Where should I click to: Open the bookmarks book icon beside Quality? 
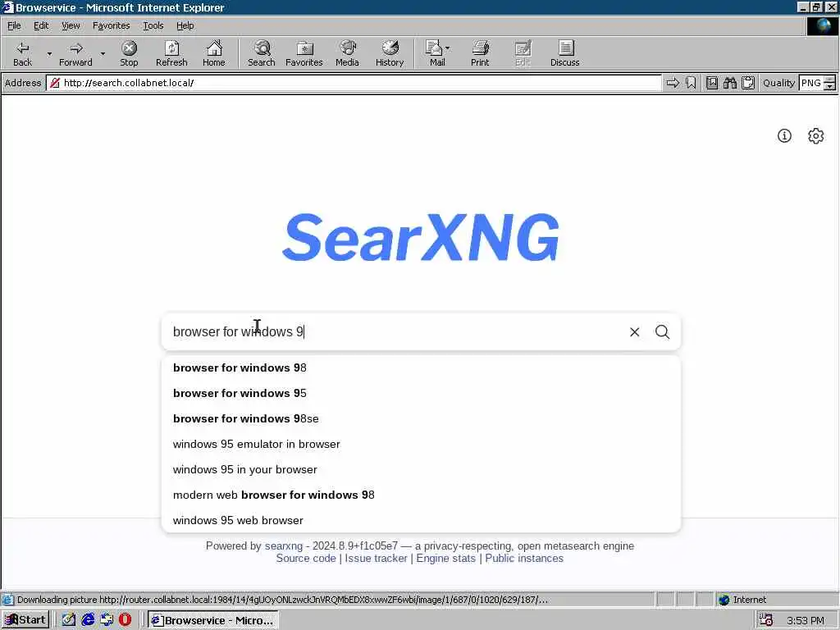point(712,83)
